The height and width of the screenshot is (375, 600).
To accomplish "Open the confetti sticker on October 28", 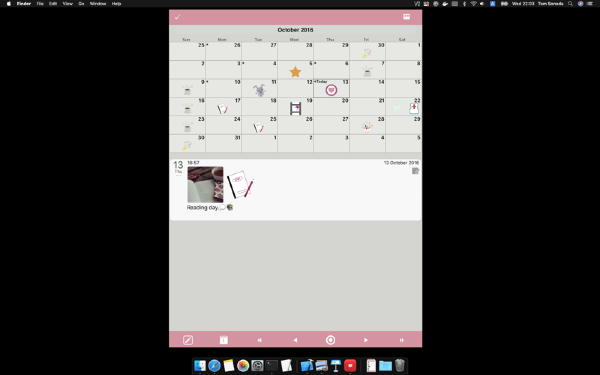I will pos(367,127).
